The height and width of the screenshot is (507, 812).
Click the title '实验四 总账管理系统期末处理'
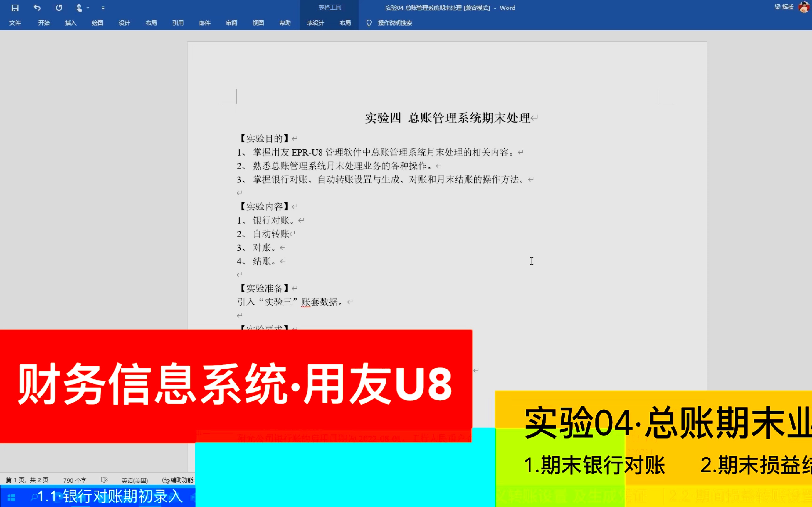[x=448, y=118]
